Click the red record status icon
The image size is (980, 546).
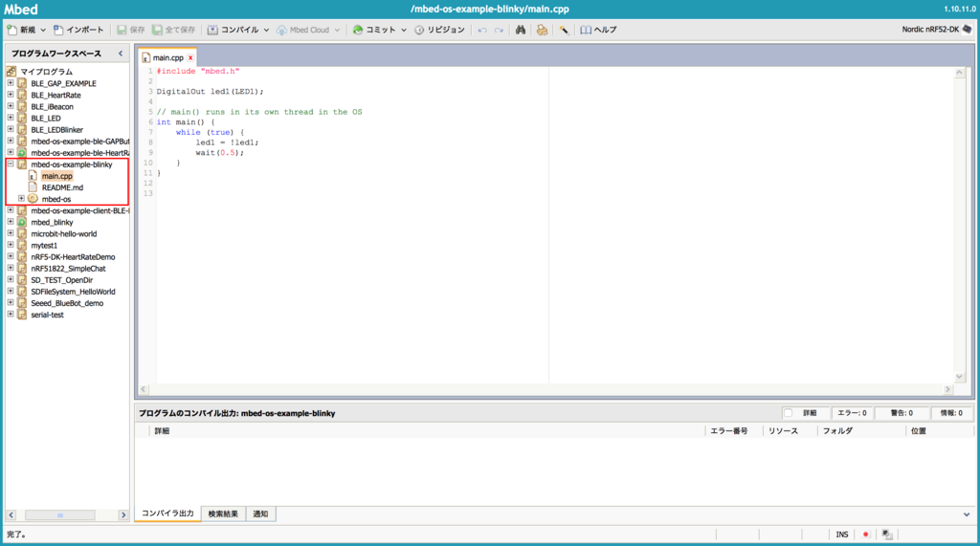click(x=865, y=535)
